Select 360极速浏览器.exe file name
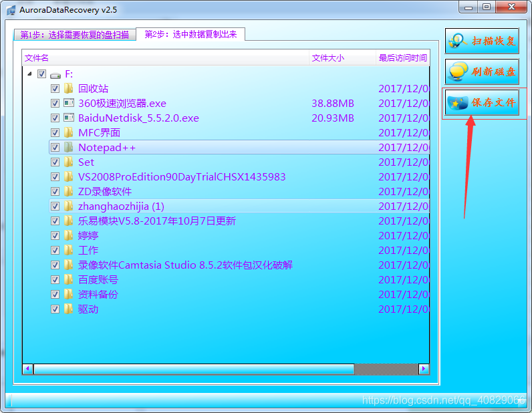 (122, 103)
